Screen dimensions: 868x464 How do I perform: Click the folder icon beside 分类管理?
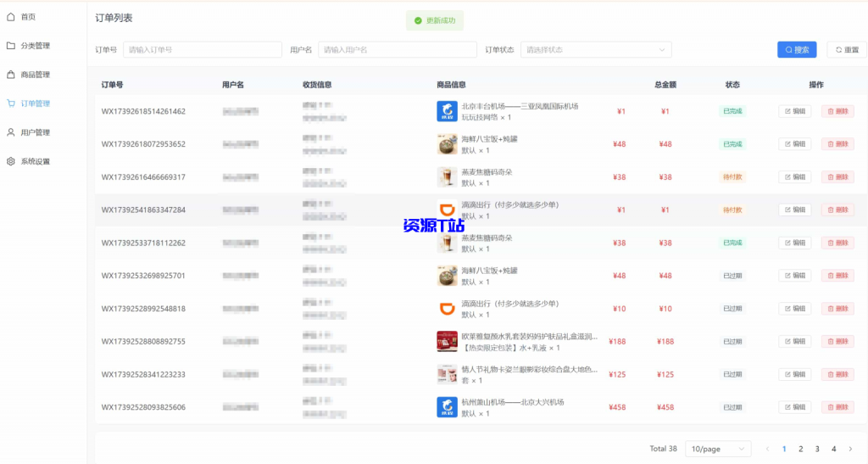[x=10, y=46]
